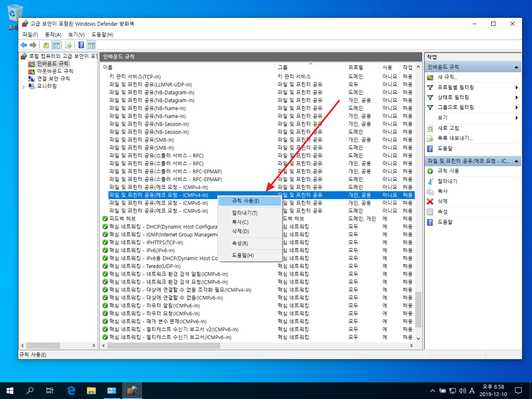Image resolution: width=532 pixels, height=399 pixels.
Task: Open Task View from the taskbar
Action: tap(50, 391)
